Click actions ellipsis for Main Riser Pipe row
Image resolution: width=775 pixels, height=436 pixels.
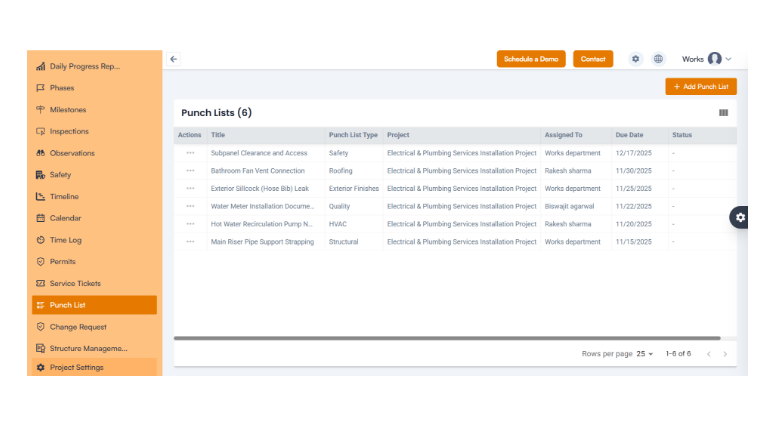[x=190, y=242]
